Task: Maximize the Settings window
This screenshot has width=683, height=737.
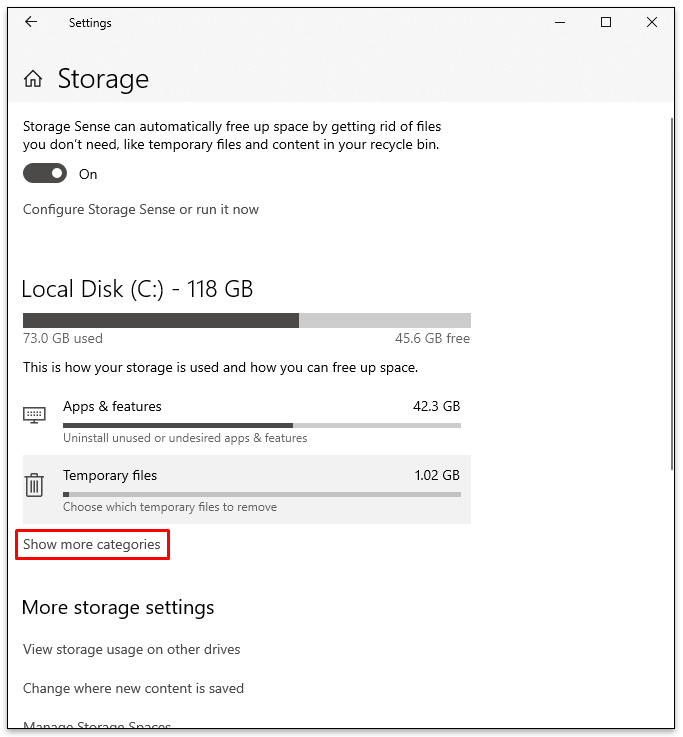Action: [x=606, y=22]
